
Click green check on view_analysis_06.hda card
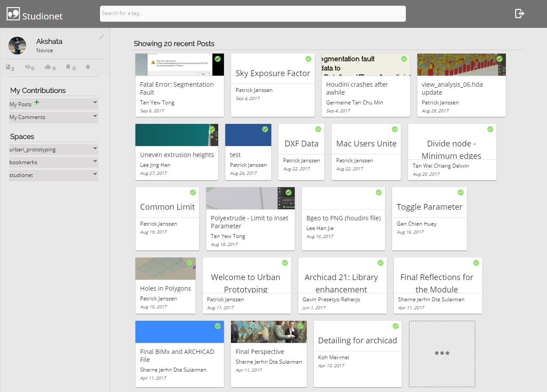[x=500, y=59]
